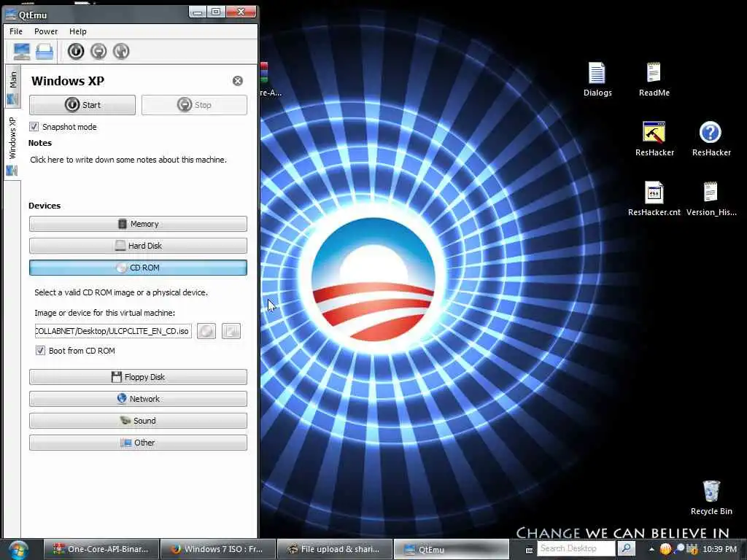Viewport: 747px width, 560px height.
Task: Click the orange globe tray icon
Action: 665,549
